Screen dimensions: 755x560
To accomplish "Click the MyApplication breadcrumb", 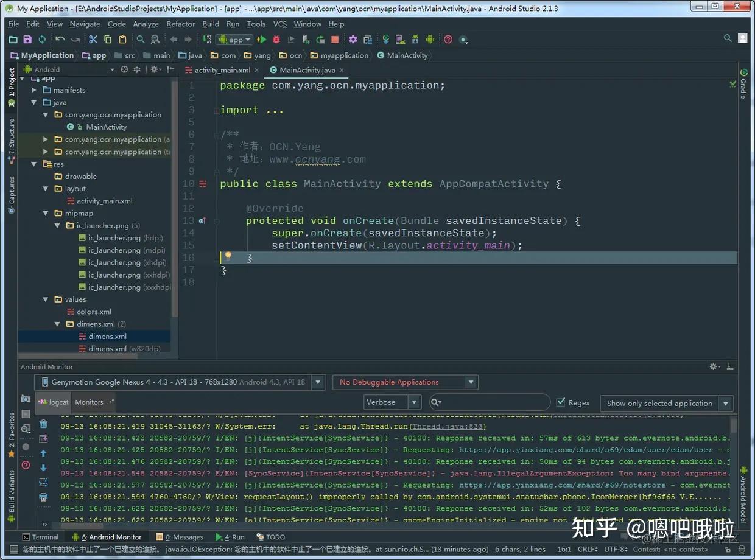I will pos(42,55).
